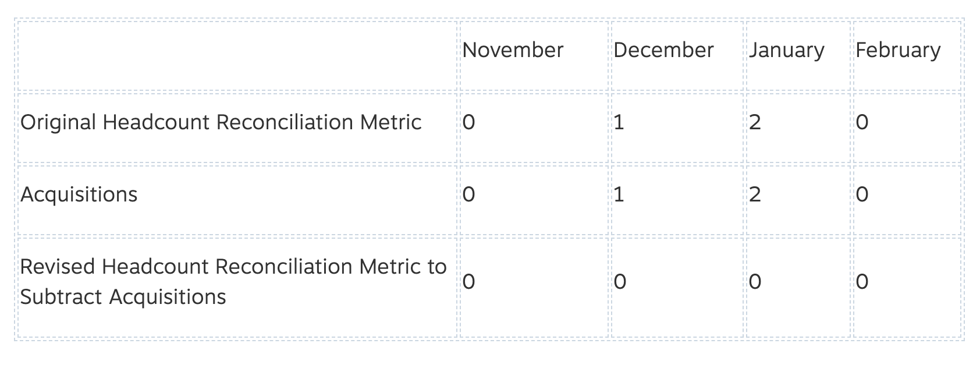The height and width of the screenshot is (368, 980).
Task: Select Acquisitions February value cell
Action: [907, 201]
